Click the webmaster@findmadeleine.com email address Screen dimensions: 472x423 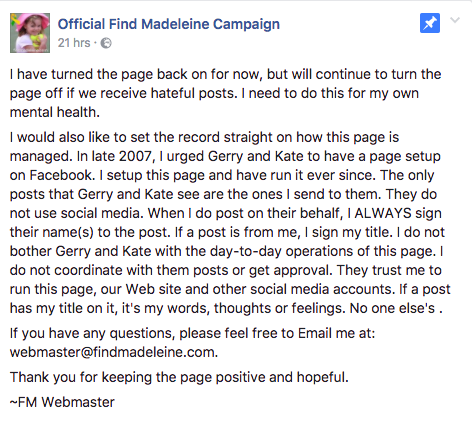click(114, 352)
